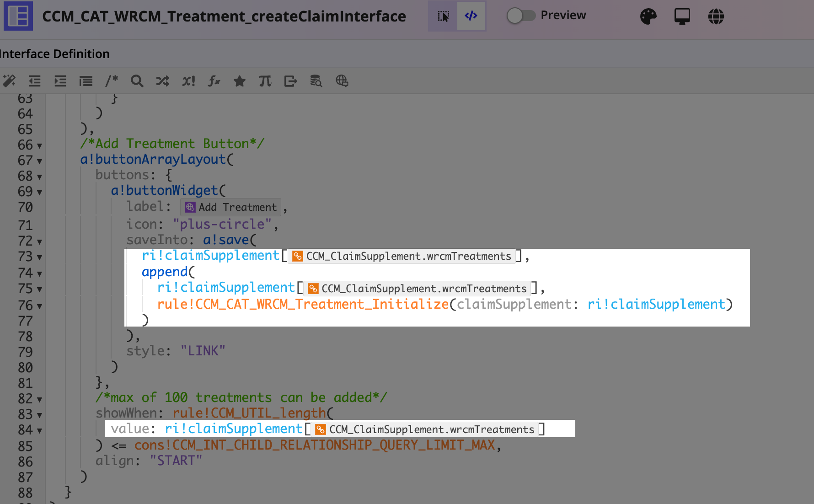Click the globe translation icon in the toolbar
Viewport: 814px width, 504px height.
tap(342, 81)
